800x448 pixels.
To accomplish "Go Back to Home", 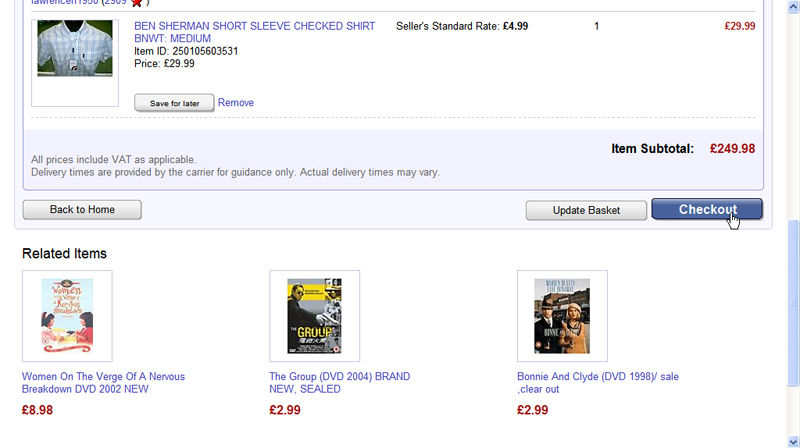I will point(82,210).
